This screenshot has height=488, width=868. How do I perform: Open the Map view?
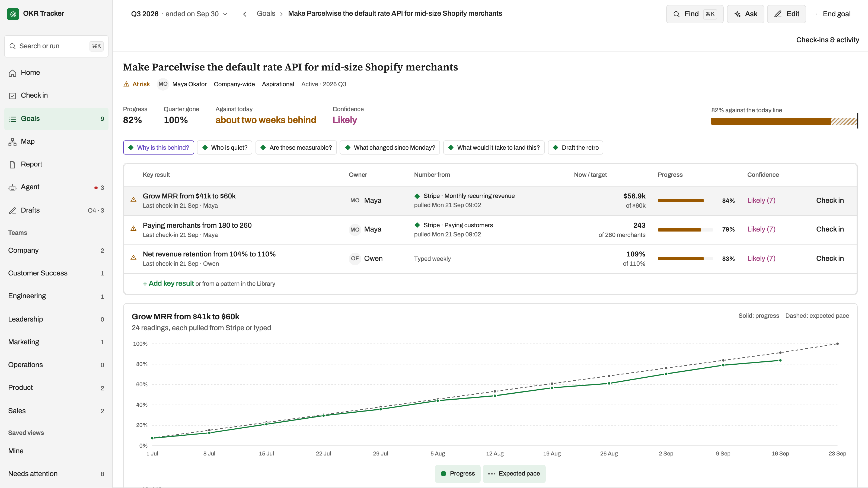pyautogui.click(x=56, y=142)
